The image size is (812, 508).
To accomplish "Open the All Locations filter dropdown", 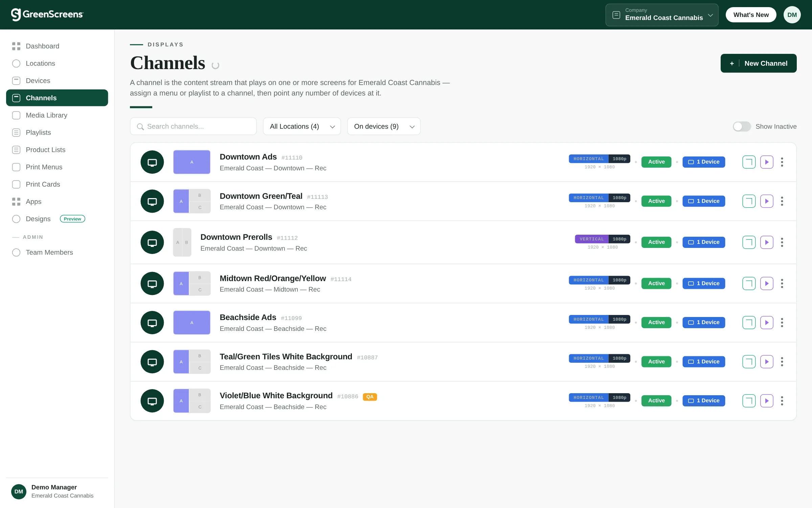I will click(302, 126).
